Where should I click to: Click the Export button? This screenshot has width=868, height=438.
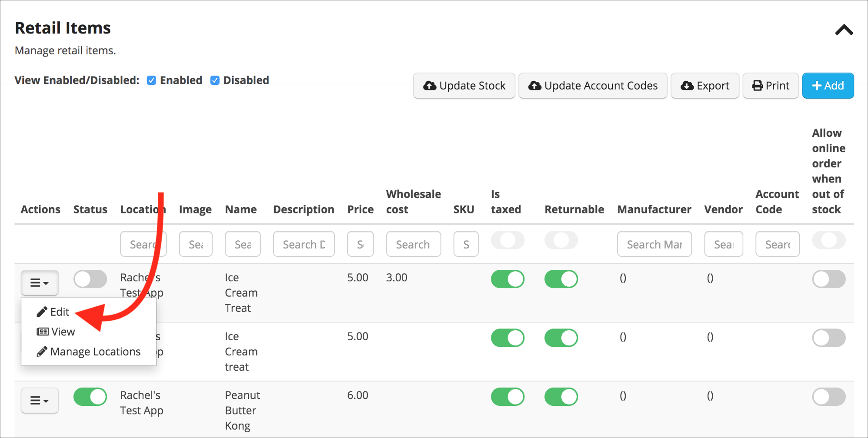click(704, 86)
